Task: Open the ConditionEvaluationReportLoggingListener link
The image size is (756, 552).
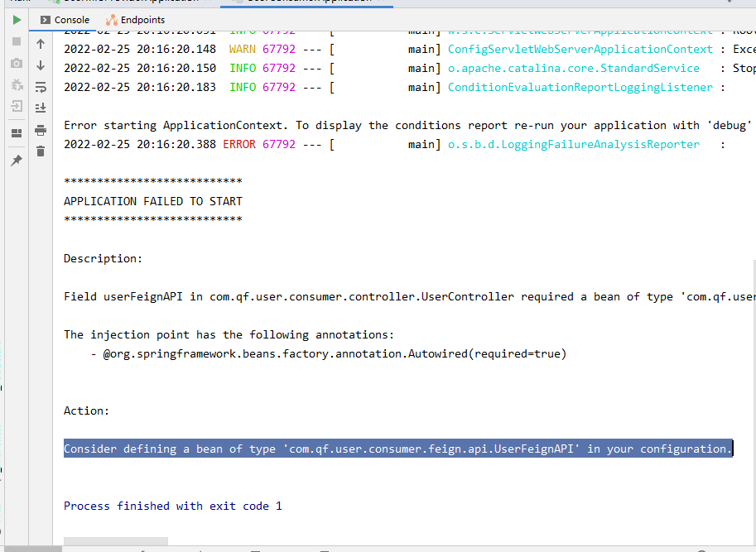Action: coord(580,87)
